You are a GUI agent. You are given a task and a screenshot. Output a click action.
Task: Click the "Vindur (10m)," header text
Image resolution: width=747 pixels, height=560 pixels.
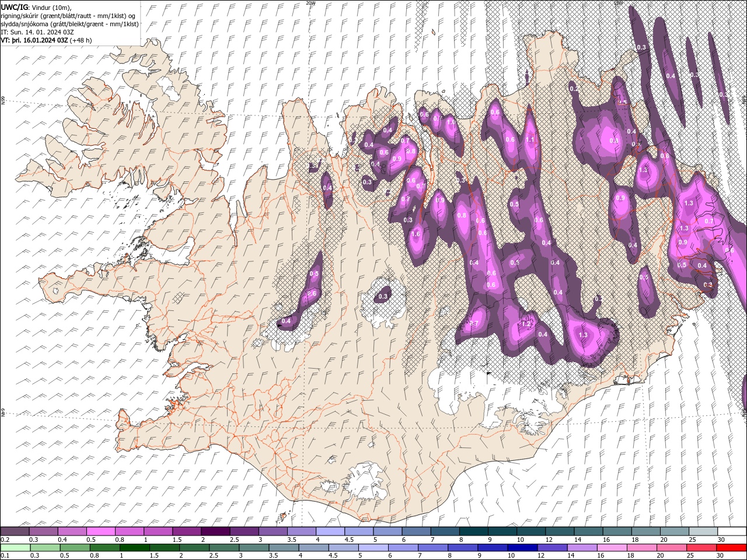click(x=52, y=8)
